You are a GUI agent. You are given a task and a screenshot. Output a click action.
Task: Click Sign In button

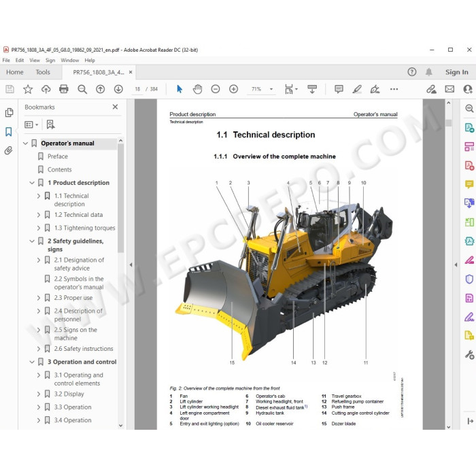click(456, 72)
